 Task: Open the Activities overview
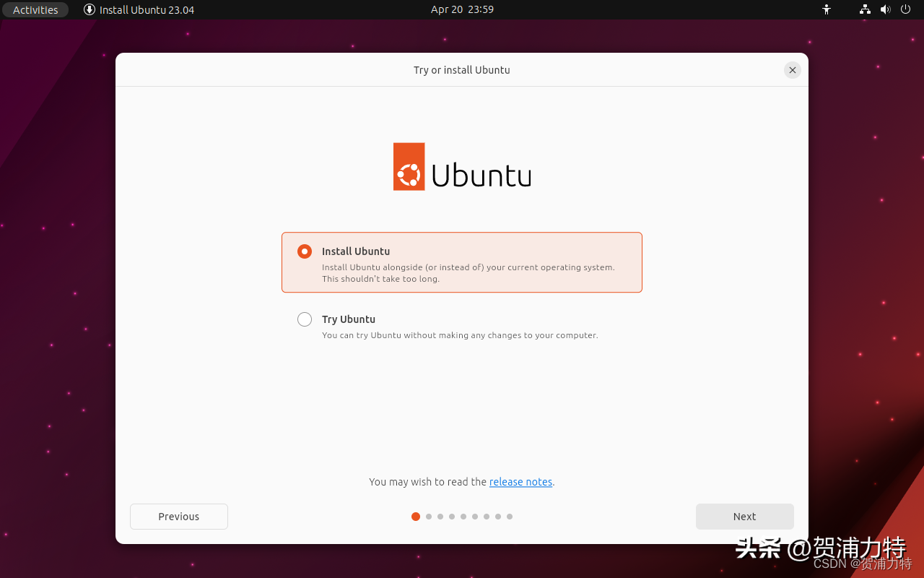(35, 10)
